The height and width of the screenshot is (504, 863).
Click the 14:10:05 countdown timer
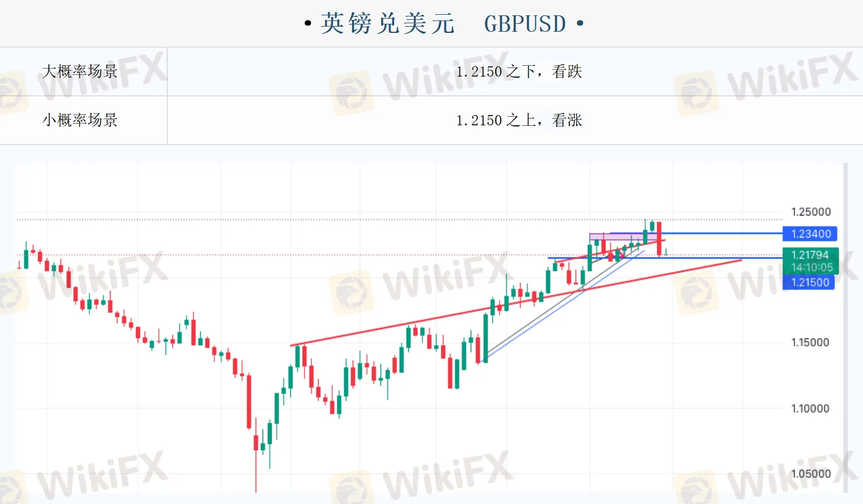pos(812,267)
